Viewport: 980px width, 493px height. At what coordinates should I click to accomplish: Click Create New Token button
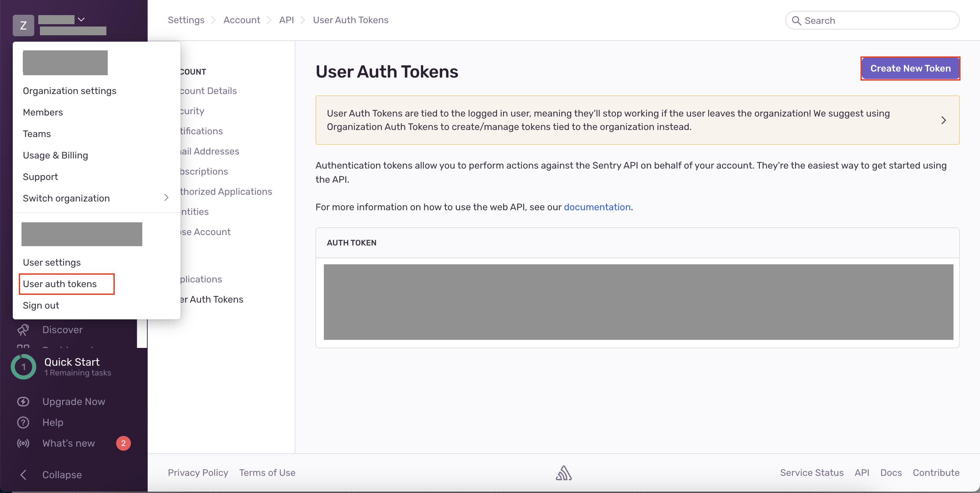click(911, 69)
